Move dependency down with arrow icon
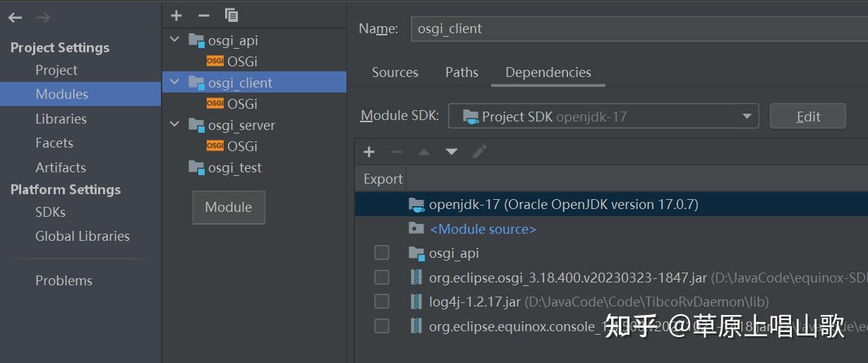 [452, 152]
